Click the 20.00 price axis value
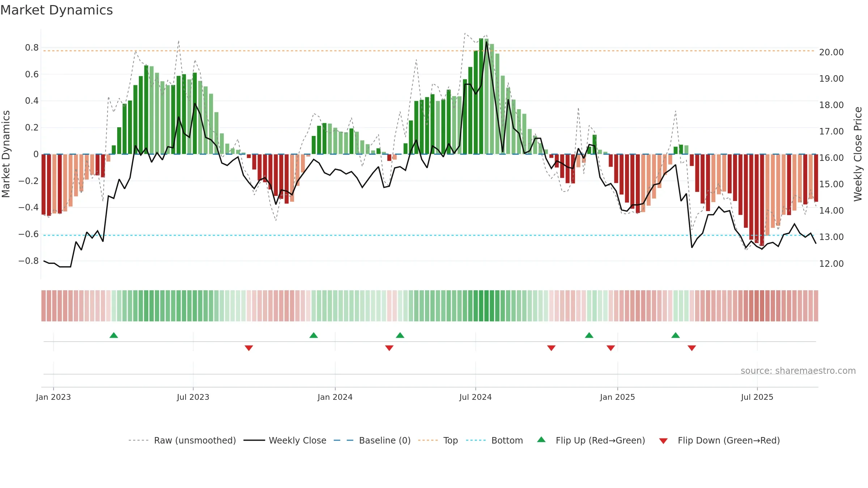This screenshot has width=868, height=488. [x=831, y=52]
